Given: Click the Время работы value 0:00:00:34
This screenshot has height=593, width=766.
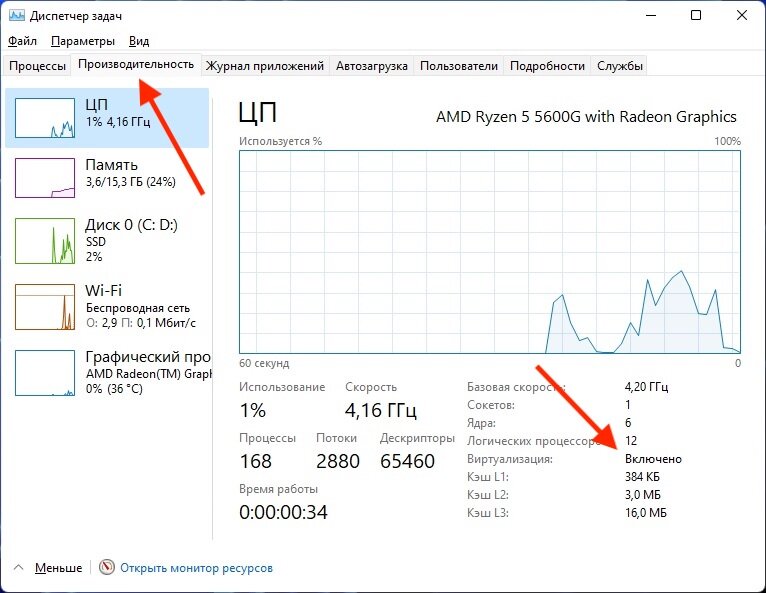Looking at the screenshot, I should (x=283, y=512).
